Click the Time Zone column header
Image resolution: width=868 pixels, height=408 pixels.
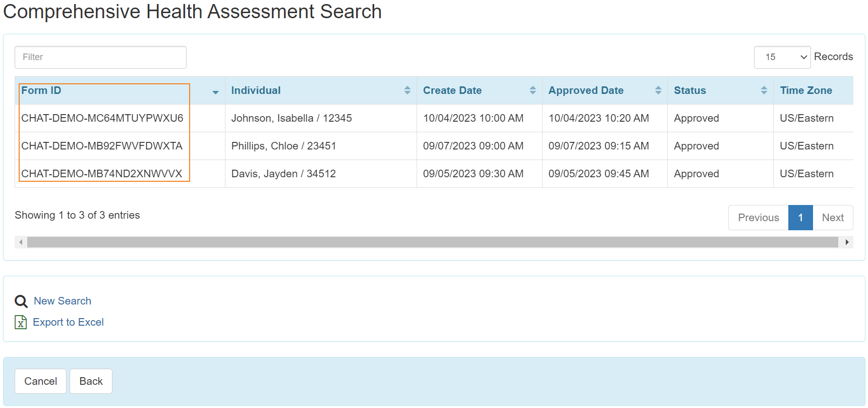pyautogui.click(x=813, y=90)
